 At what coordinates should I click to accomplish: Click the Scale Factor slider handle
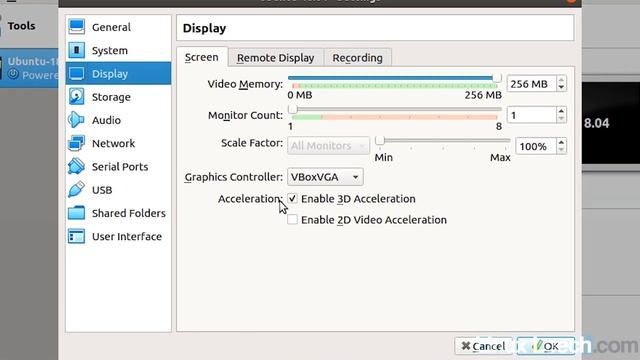(380, 140)
